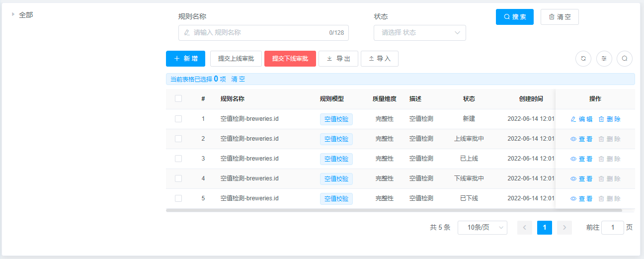This screenshot has width=644, height=259.
Task: Click the 规则名称 column header
Action: 233,99
